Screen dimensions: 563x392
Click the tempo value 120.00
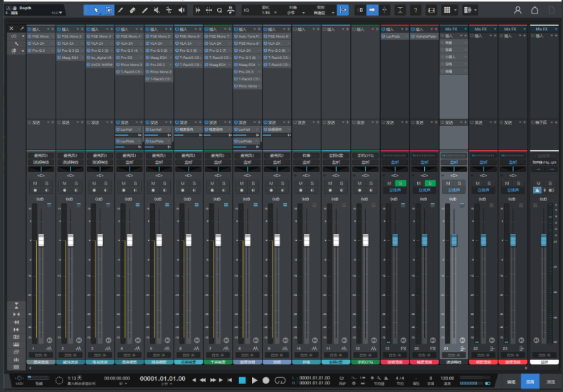coord(448,378)
